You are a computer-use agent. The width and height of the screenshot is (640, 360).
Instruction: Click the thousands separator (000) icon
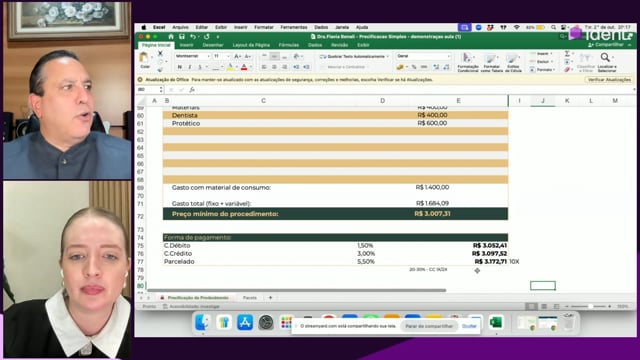[424, 67]
